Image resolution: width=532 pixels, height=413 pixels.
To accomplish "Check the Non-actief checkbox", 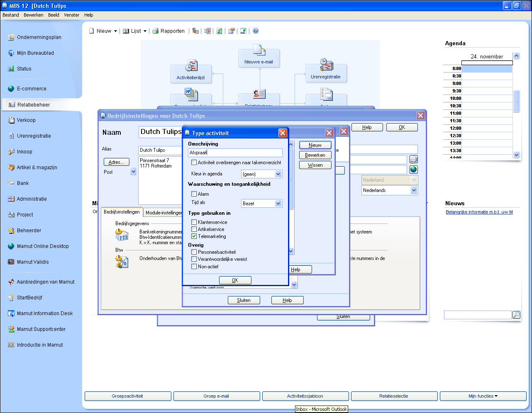I will click(x=194, y=266).
